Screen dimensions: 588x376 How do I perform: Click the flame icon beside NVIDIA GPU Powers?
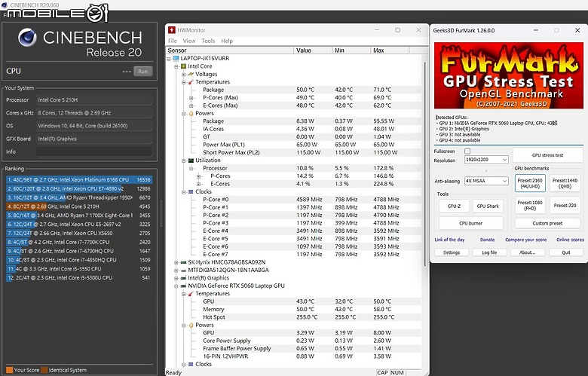(x=191, y=326)
